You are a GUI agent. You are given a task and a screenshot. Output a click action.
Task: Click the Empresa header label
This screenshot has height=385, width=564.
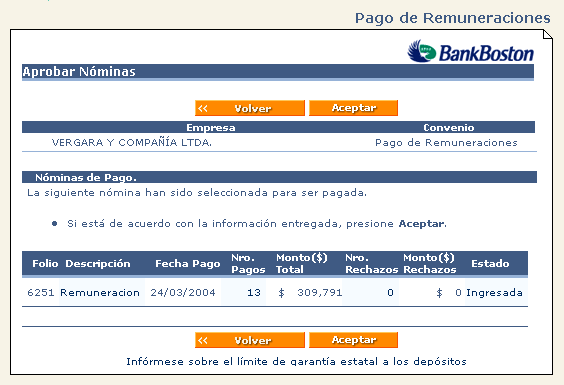click(x=210, y=128)
